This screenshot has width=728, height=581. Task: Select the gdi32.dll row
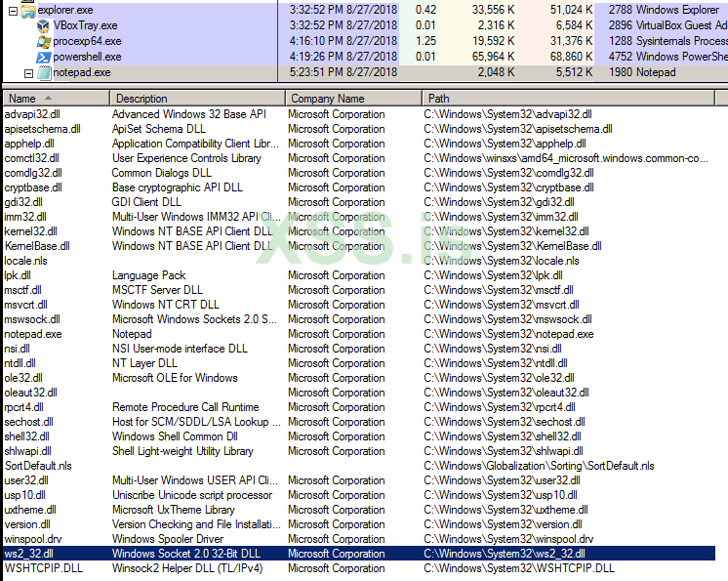pyautogui.click(x=359, y=202)
